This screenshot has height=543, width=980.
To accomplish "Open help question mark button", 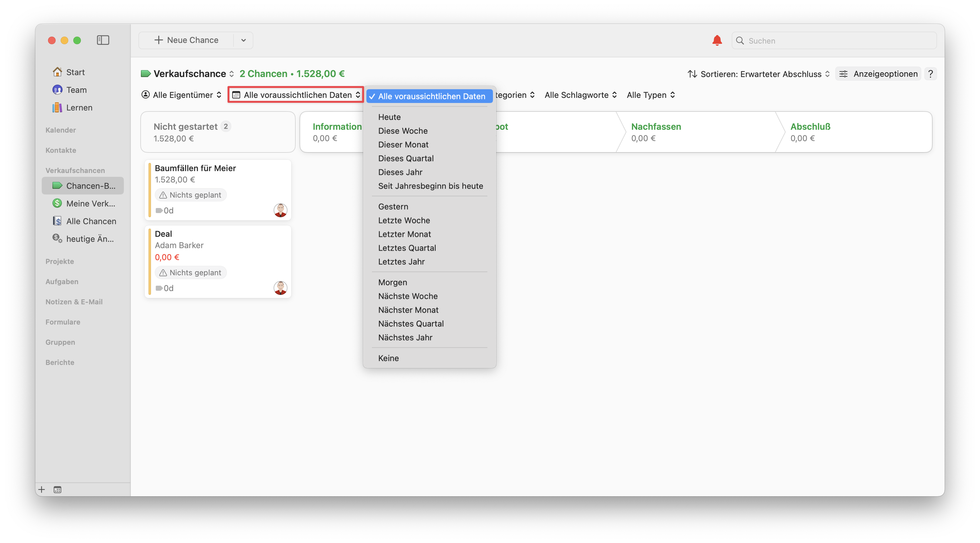I will (x=930, y=74).
